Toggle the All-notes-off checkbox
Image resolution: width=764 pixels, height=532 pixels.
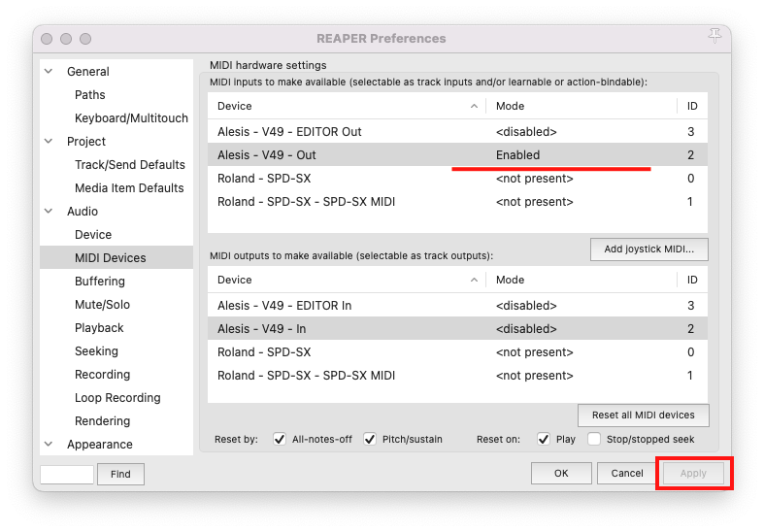point(280,439)
